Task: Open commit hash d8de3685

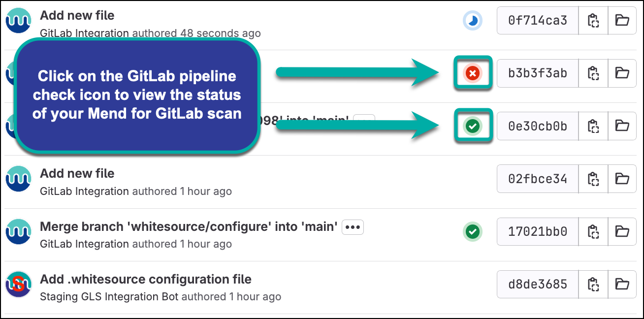Action: [x=538, y=284]
